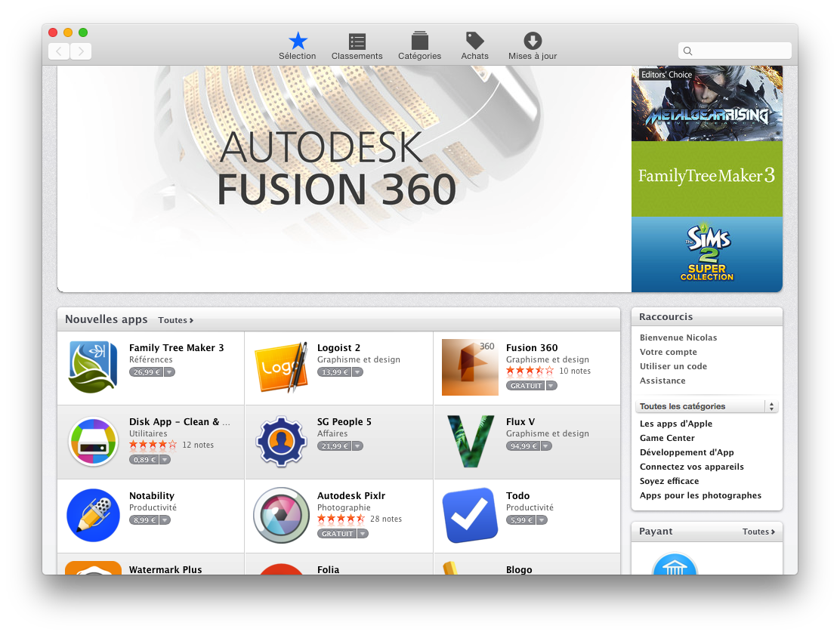Get Autodesk Pixlr with GRATUIT button
Image resolution: width=840 pixels, height=635 pixels.
(337, 533)
